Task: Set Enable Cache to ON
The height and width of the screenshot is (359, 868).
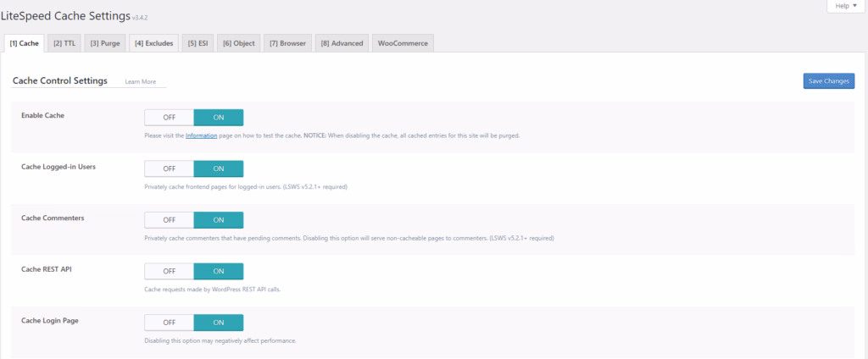Action: point(219,118)
